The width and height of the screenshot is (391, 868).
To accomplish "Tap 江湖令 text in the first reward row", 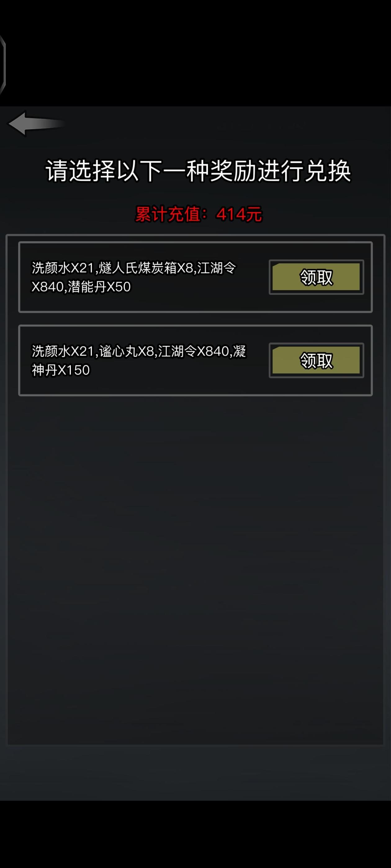I will tap(217, 268).
